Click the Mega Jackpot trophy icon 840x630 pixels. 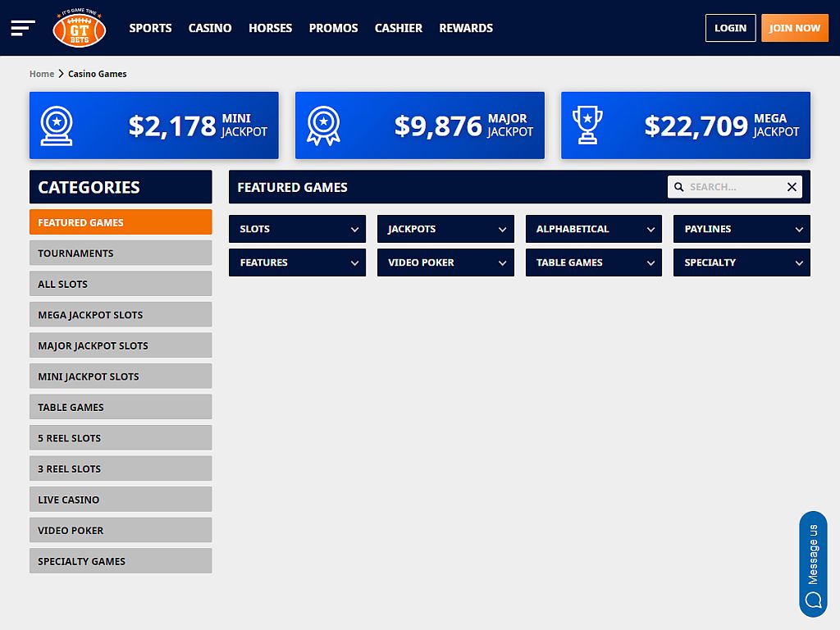589,126
